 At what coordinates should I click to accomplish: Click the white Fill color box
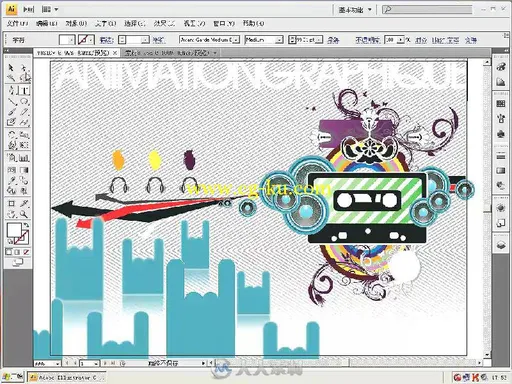point(14,230)
